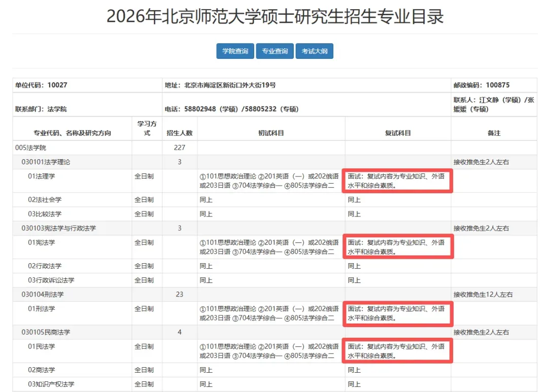Select 01宪法学 direction
548x392 pixels.
[x=42, y=242]
